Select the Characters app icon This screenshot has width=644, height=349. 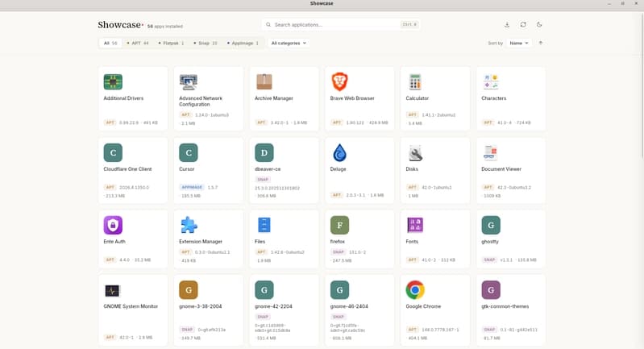[x=491, y=81]
